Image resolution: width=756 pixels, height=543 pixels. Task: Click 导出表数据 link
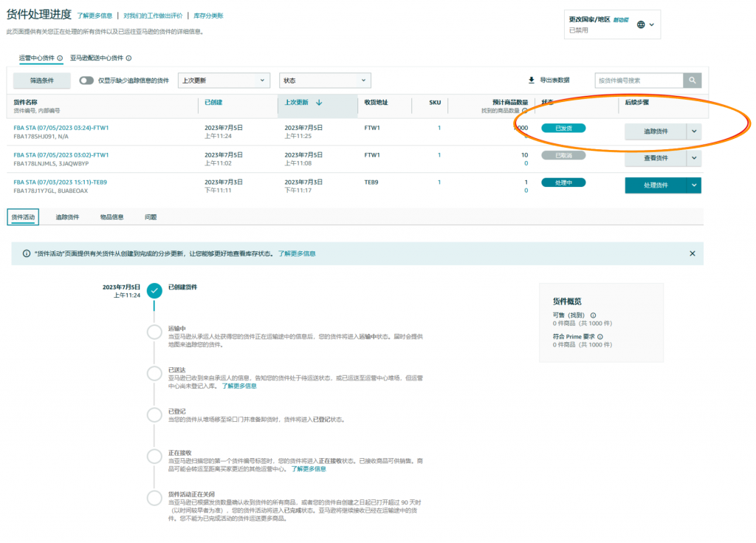click(x=554, y=80)
